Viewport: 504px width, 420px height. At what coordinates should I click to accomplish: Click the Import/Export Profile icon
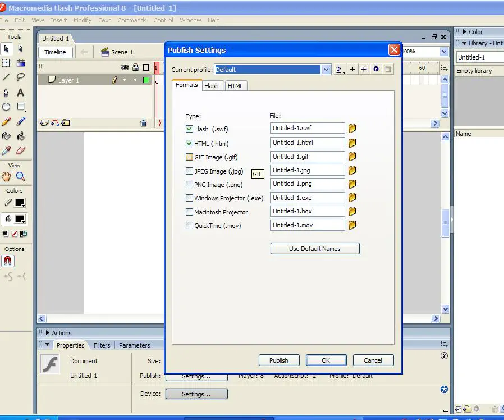pos(339,69)
